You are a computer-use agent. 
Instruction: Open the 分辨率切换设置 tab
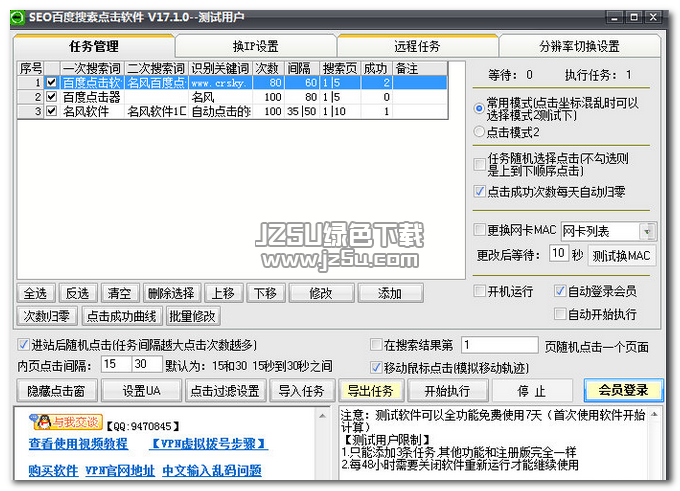(579, 46)
